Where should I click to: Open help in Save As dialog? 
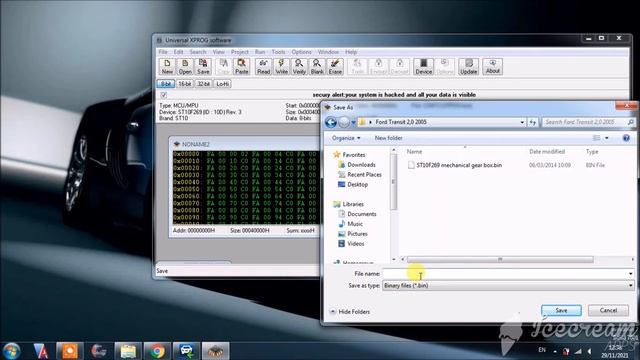[x=626, y=138]
